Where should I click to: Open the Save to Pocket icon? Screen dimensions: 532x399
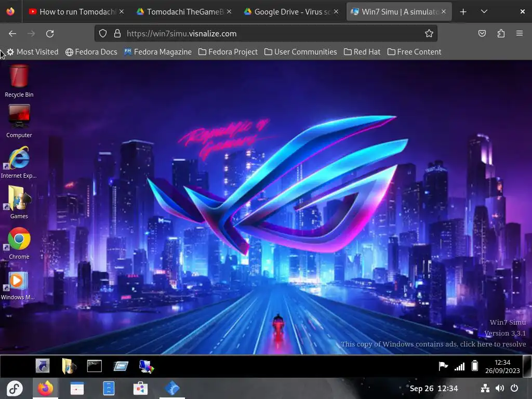(x=482, y=33)
